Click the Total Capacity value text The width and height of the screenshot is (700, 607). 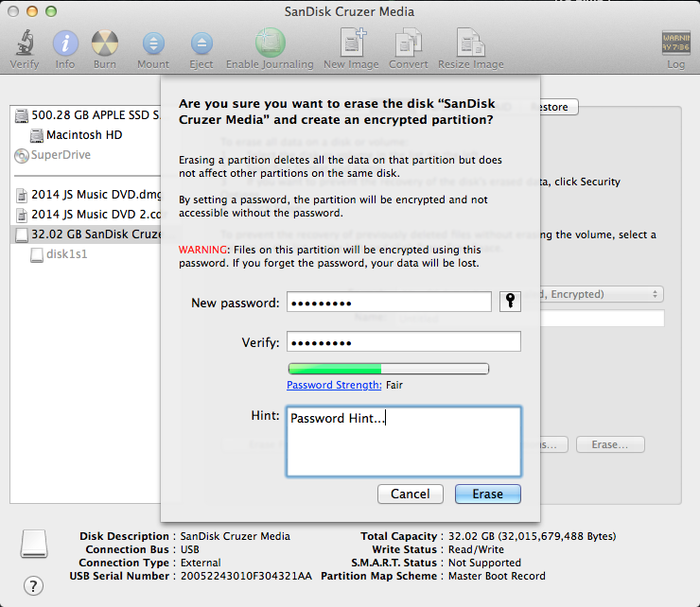(533, 536)
